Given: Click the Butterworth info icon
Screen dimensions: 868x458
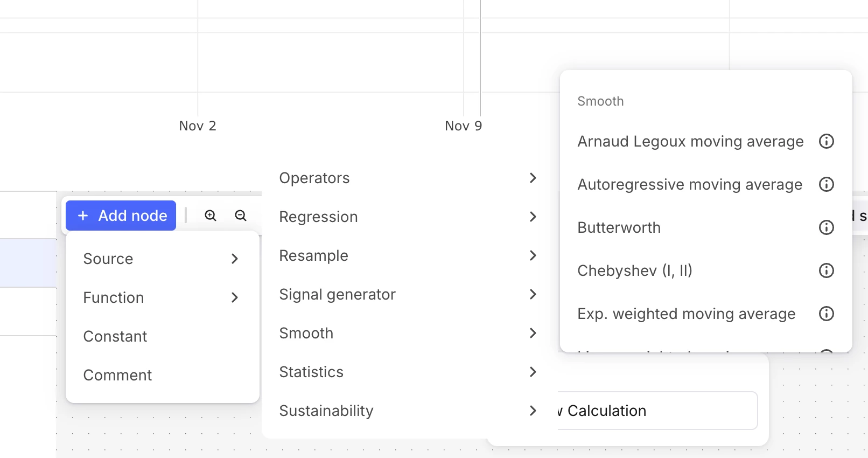Looking at the screenshot, I should point(826,227).
